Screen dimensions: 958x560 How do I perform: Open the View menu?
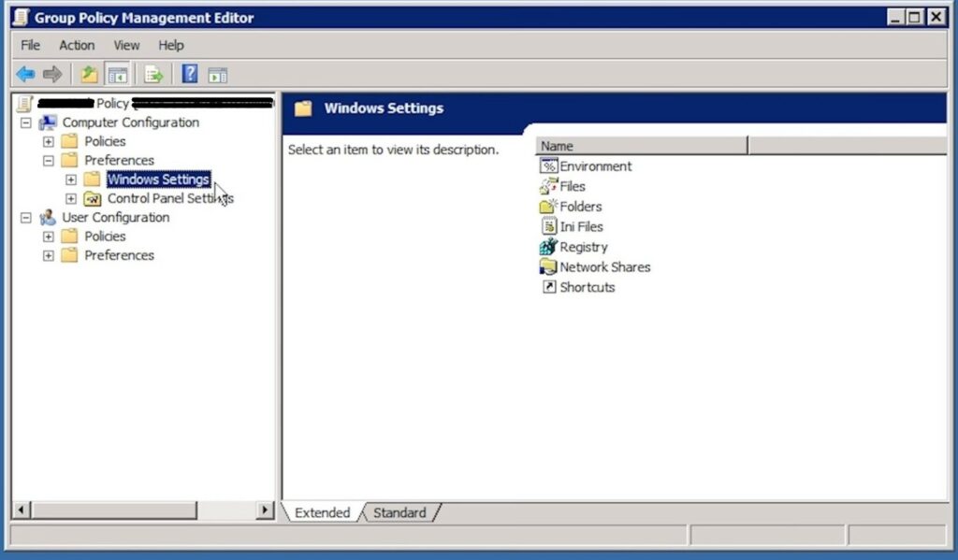126,45
